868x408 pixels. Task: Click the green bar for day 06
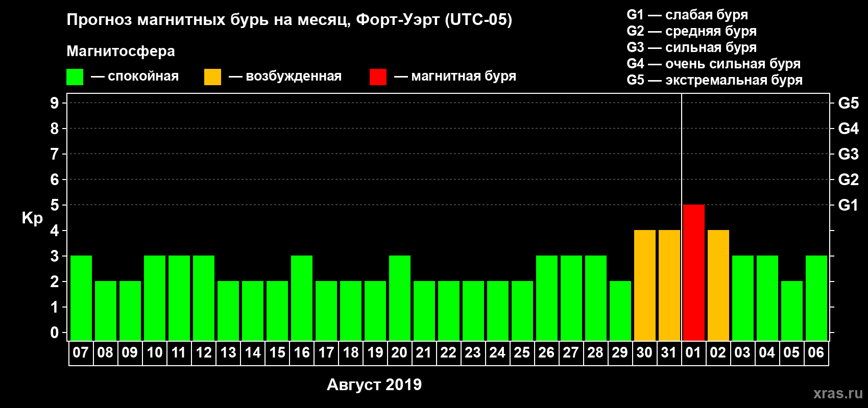pos(816,298)
